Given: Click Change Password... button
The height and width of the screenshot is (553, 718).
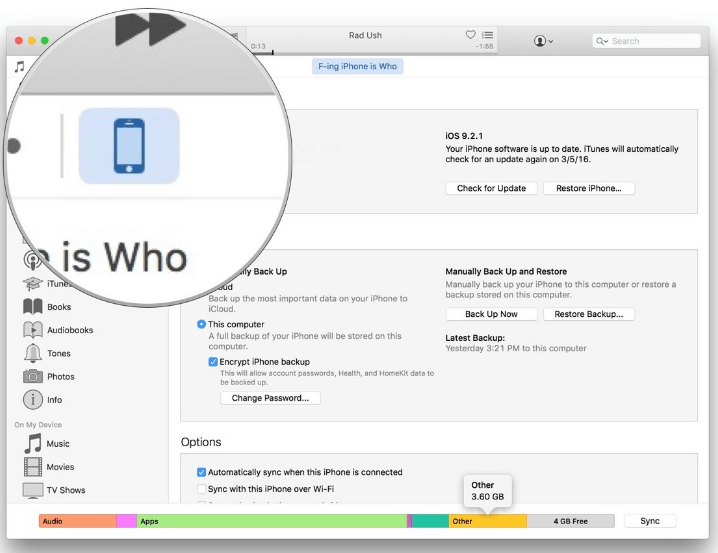Looking at the screenshot, I should click(270, 398).
